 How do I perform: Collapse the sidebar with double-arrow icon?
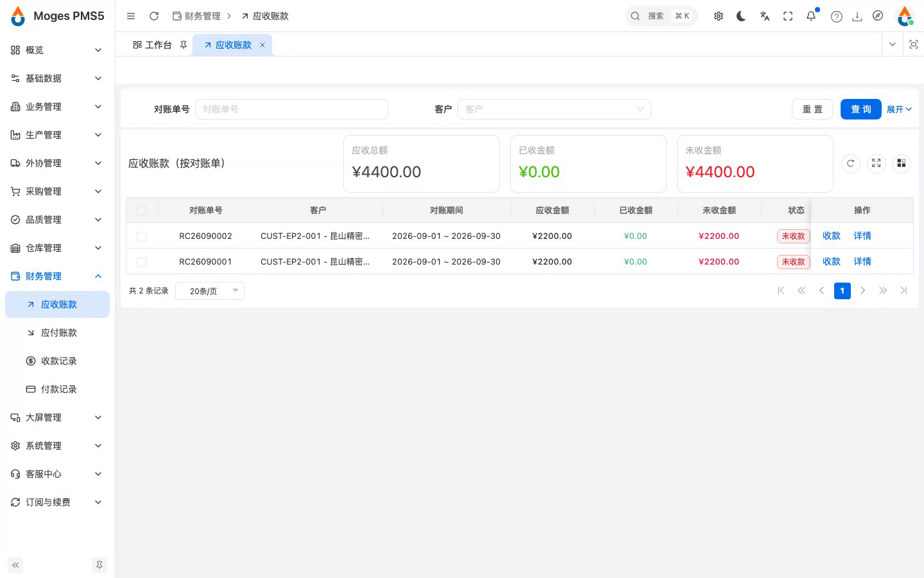tap(15, 565)
